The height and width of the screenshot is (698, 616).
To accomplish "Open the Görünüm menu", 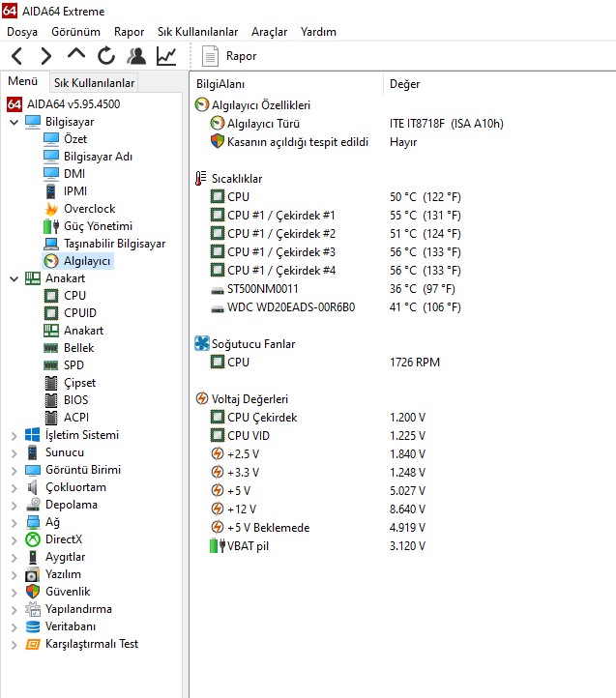I will [x=75, y=32].
